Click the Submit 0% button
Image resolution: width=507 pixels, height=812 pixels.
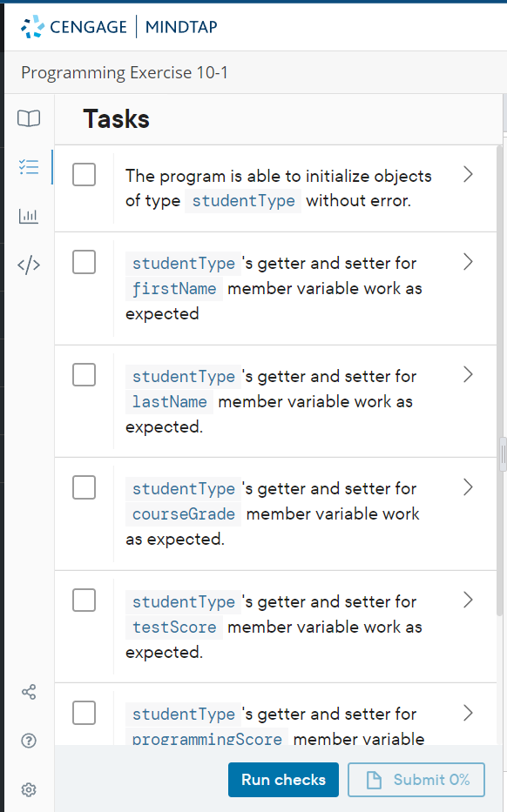(416, 780)
